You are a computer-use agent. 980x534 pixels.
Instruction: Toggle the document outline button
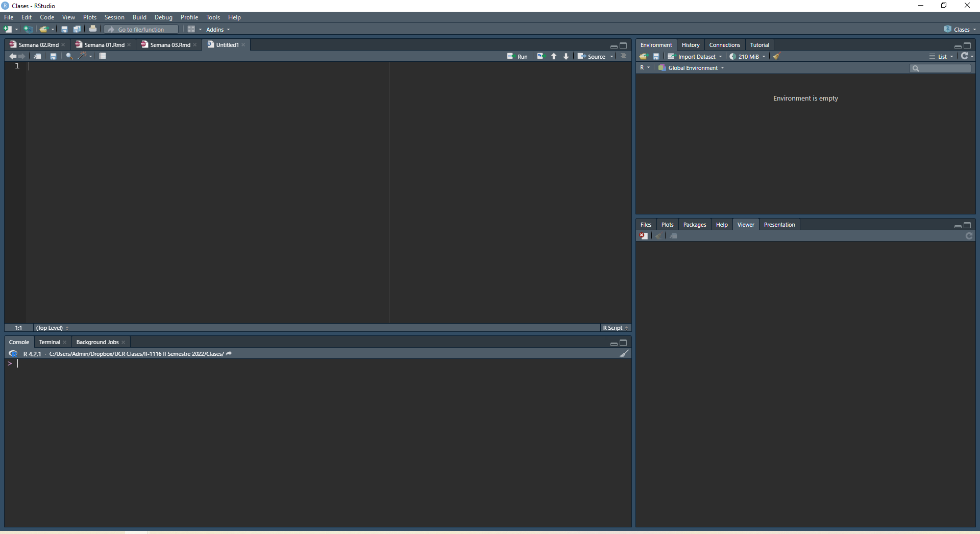click(x=624, y=56)
